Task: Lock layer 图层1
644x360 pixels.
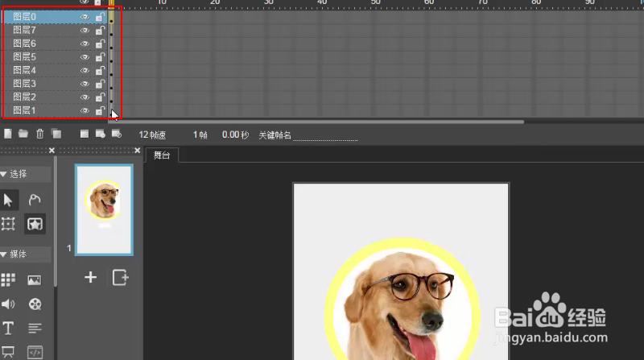Action: point(100,110)
